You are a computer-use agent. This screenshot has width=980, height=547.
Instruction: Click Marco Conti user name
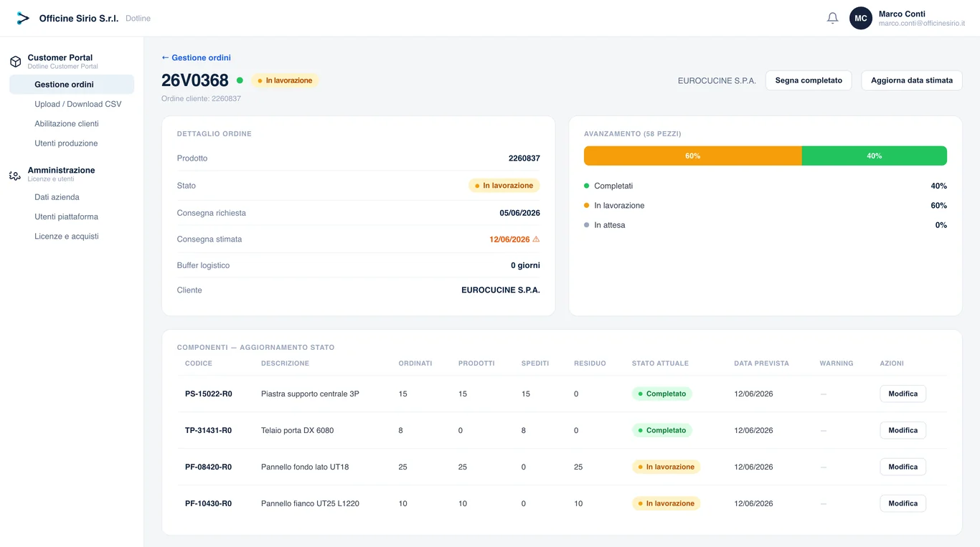(x=902, y=14)
